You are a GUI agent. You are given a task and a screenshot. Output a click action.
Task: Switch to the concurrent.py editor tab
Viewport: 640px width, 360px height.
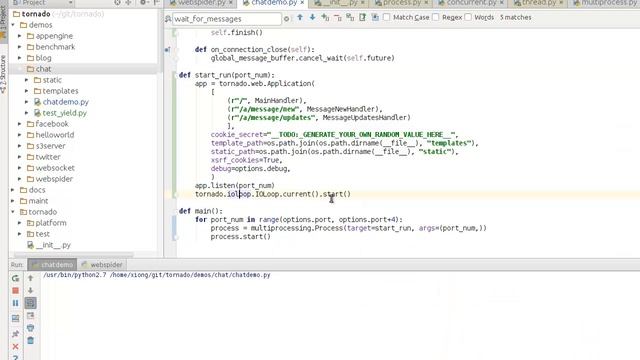[x=470, y=3]
